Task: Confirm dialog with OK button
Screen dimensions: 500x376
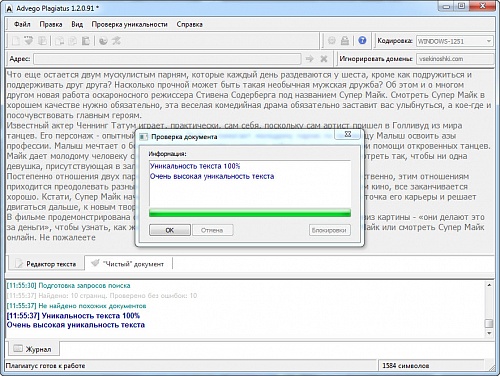Action: pyautogui.click(x=170, y=230)
